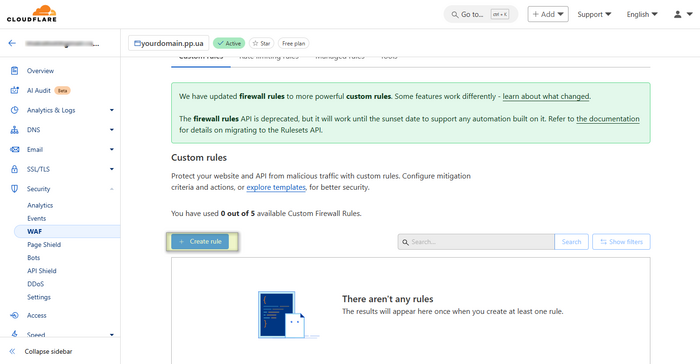Click the rules Search input field
Image resolution: width=700 pixels, height=364 pixels.
(x=476, y=242)
